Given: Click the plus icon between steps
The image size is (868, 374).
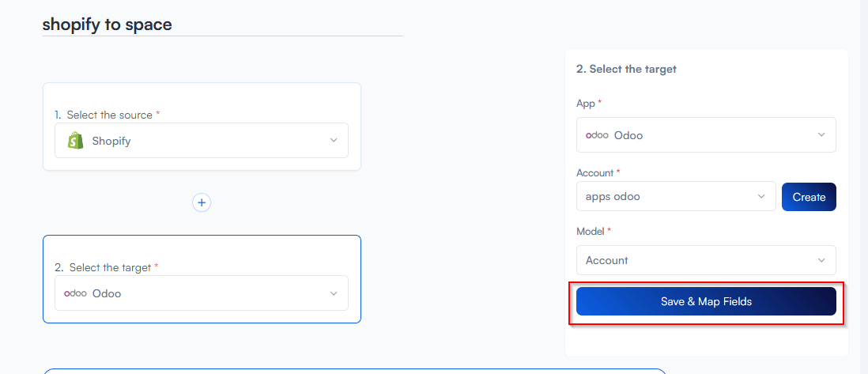Looking at the screenshot, I should (202, 203).
